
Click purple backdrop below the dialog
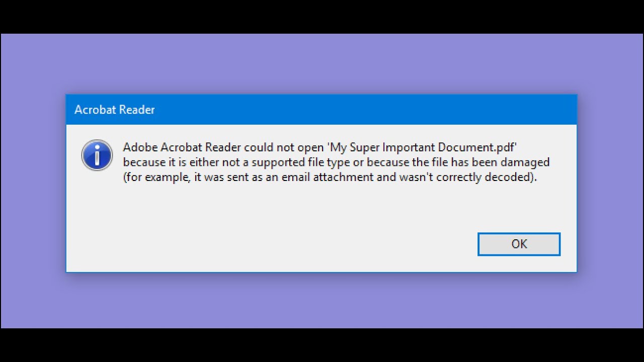[322, 301]
